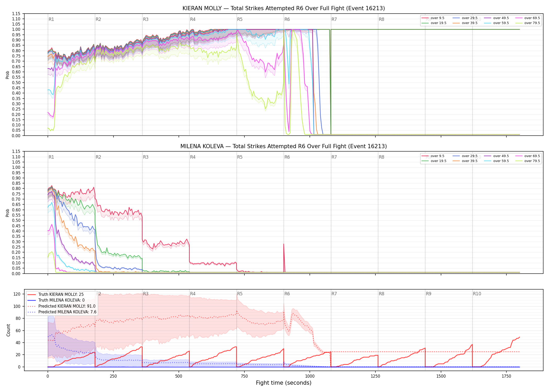549x392 pixels.
Task: Click the KIERAN MOLLY chart title
Action: 284,8
